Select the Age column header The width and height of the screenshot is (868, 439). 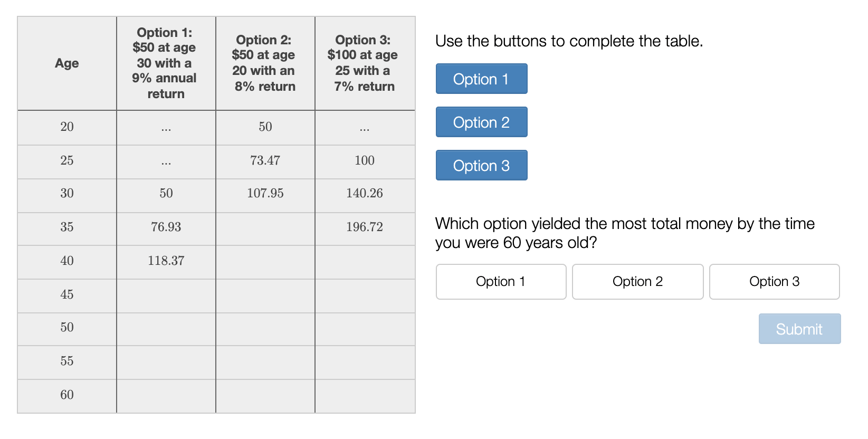(67, 63)
